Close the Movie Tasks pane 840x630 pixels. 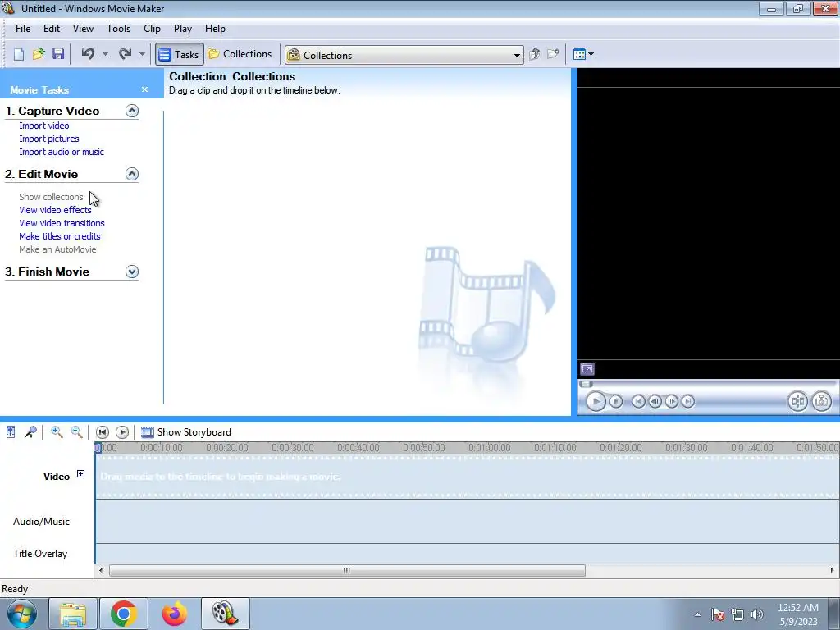tap(144, 89)
